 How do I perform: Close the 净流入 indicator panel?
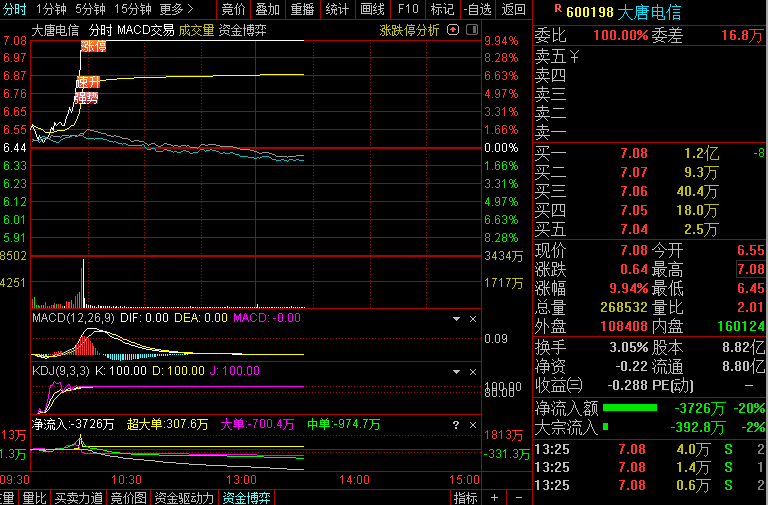pos(473,425)
